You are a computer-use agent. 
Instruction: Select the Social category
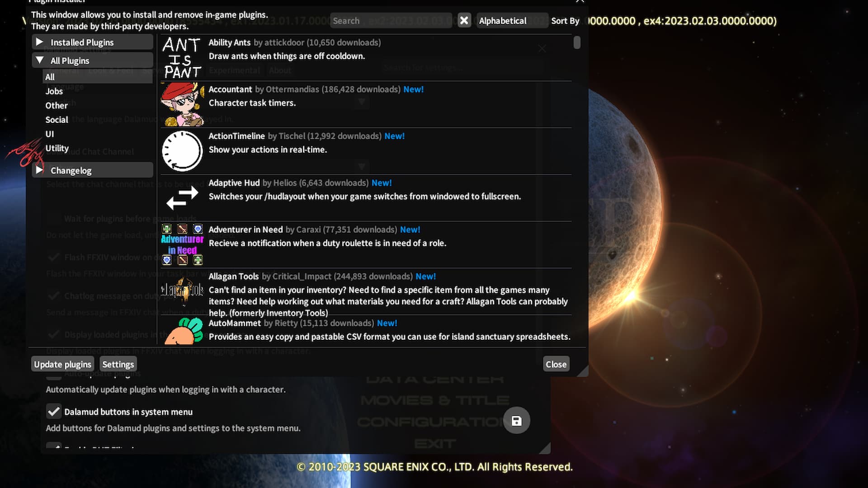(57, 120)
